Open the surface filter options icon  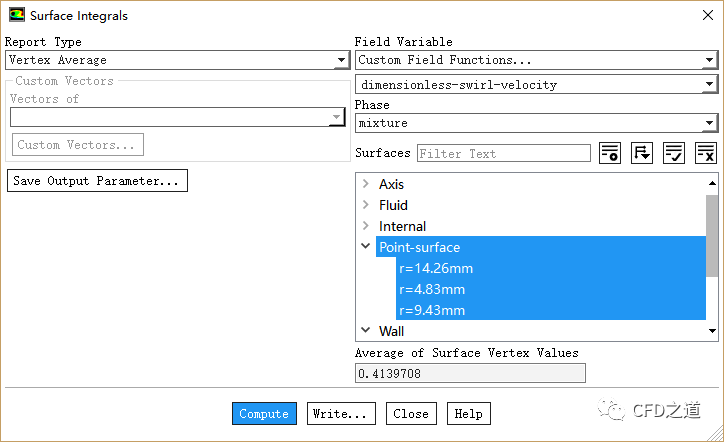coord(610,153)
